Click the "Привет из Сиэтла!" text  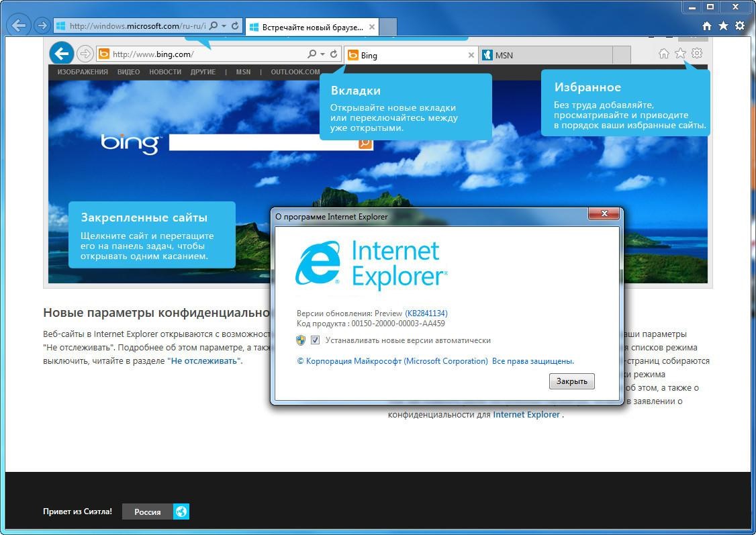point(78,512)
